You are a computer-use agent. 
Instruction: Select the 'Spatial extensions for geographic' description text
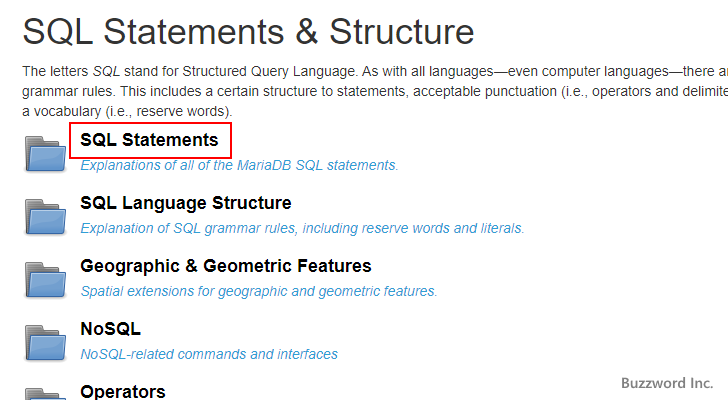(258, 291)
